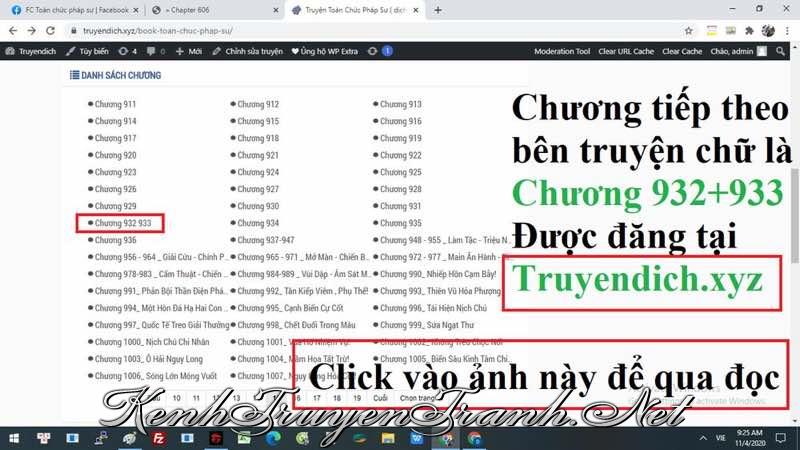Select the Truyện Toàn Chức Pháp Sư tab

(355, 10)
